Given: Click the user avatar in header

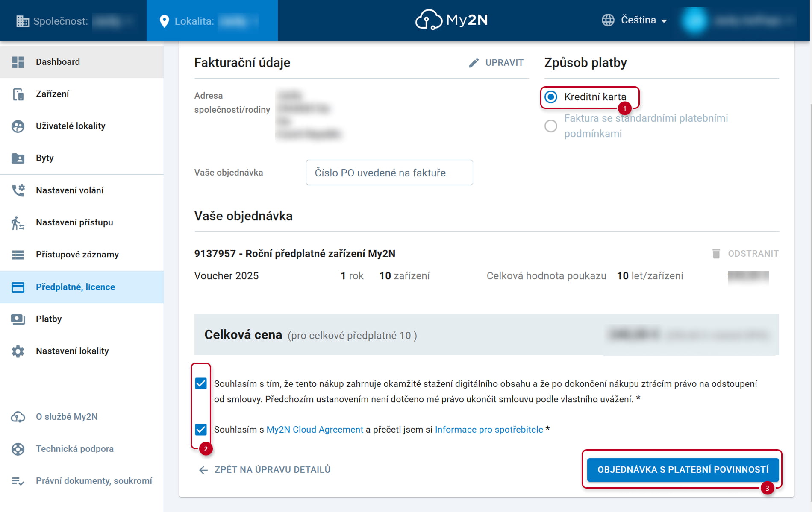Looking at the screenshot, I should (x=694, y=20).
